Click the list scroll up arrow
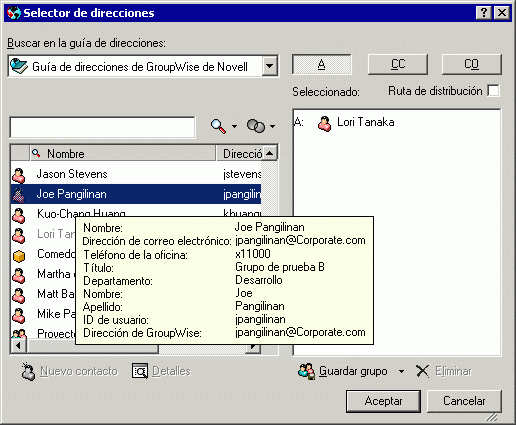This screenshot has height=425, width=516. pos(270,153)
